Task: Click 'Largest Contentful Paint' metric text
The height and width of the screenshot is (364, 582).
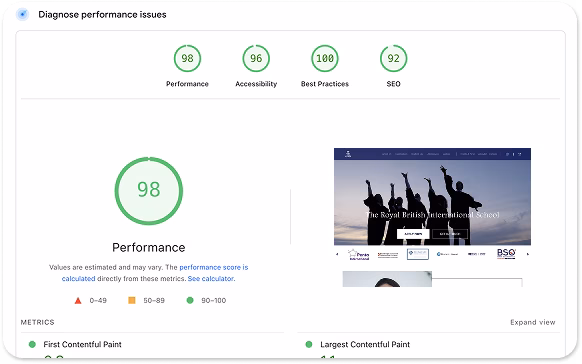Action: click(365, 344)
